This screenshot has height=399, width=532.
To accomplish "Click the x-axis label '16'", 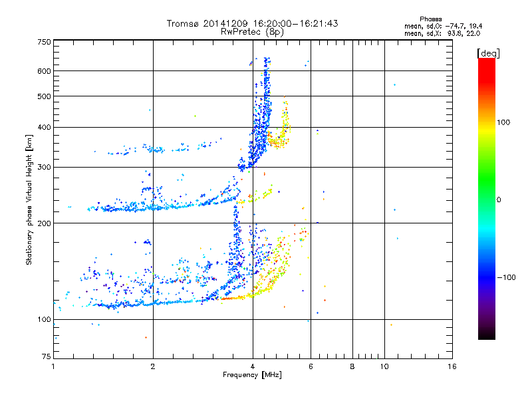I will coord(452,366).
